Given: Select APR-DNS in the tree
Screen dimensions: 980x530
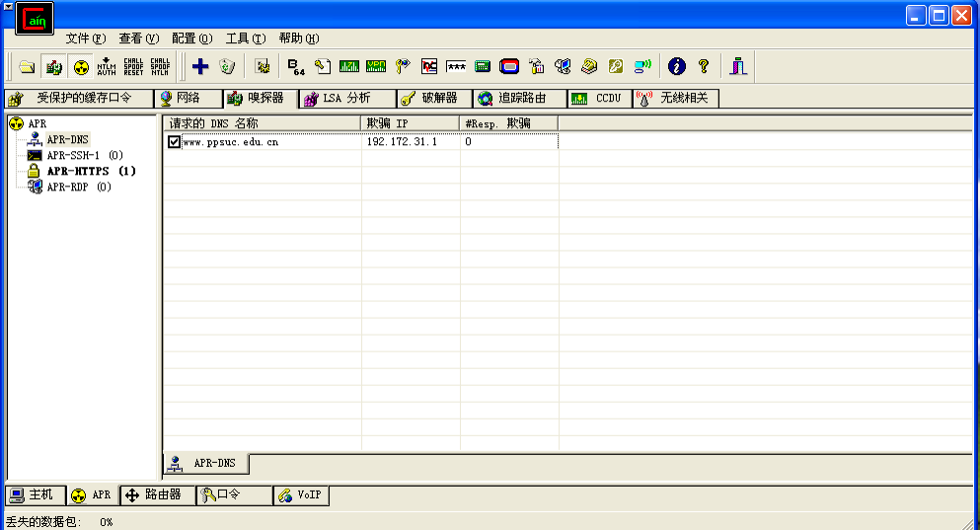Looking at the screenshot, I should pyautogui.click(x=67, y=139).
